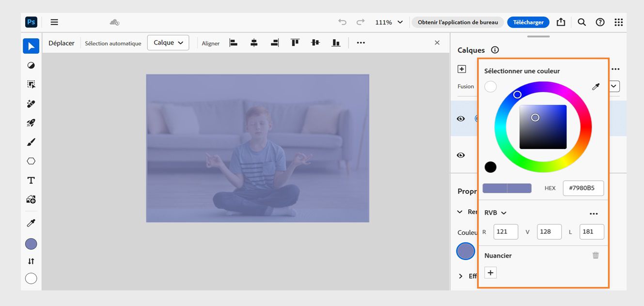The image size is (644, 306).
Task: Delete swatch with trash icon
Action: pyautogui.click(x=596, y=255)
